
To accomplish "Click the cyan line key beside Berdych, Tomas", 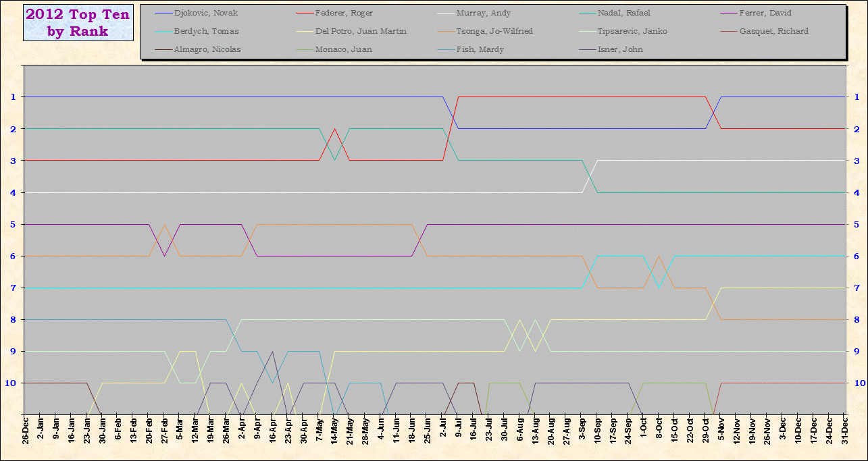I will [163, 31].
